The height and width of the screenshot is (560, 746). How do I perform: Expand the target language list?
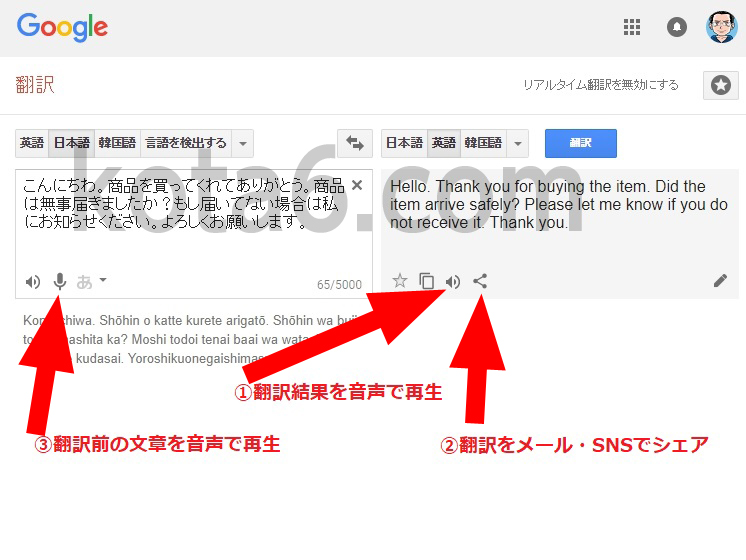pos(518,143)
